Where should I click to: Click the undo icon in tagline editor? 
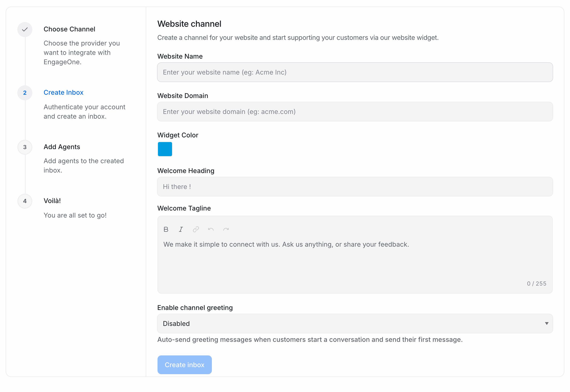(x=211, y=229)
